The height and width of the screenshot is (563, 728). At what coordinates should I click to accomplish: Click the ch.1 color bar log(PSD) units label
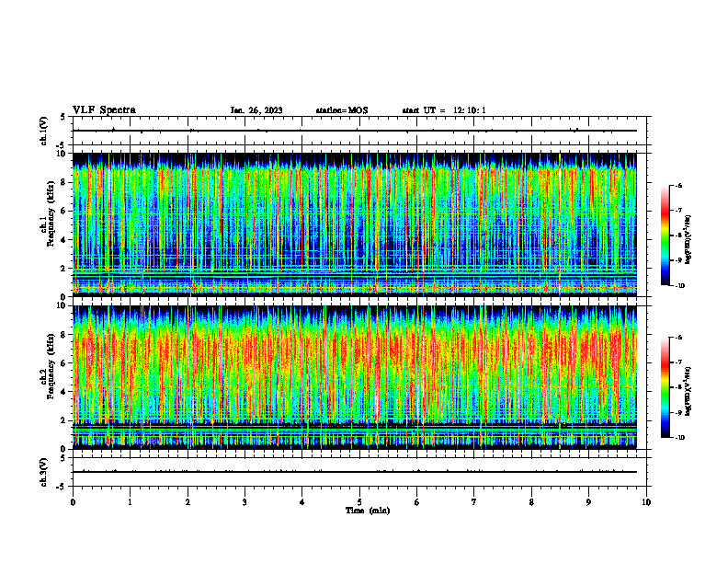(688, 240)
